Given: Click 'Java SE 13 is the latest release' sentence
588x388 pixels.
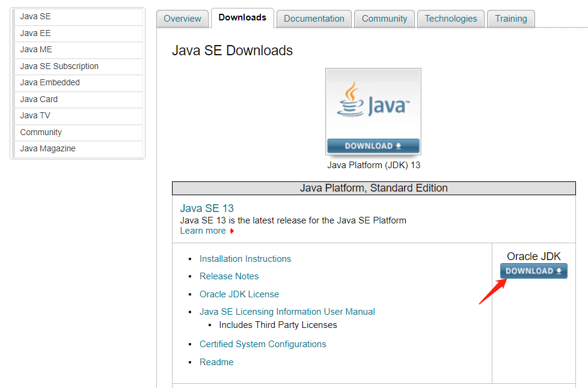Looking at the screenshot, I should click(x=293, y=220).
